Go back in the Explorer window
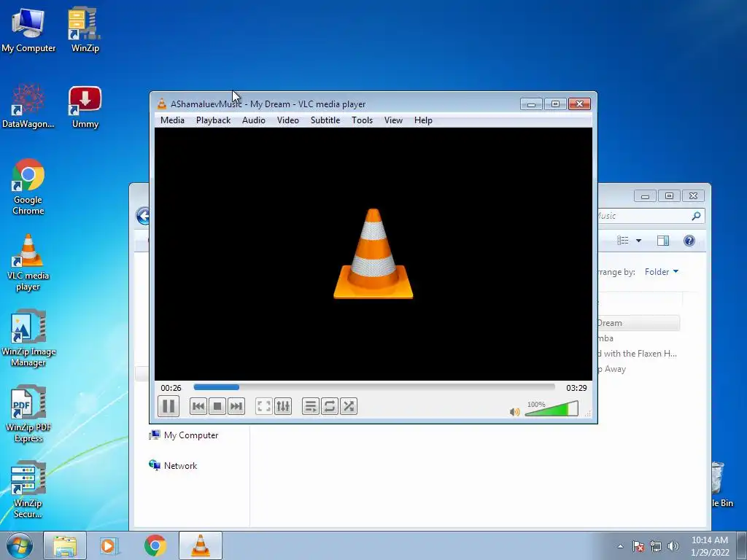747x560 pixels. click(143, 216)
